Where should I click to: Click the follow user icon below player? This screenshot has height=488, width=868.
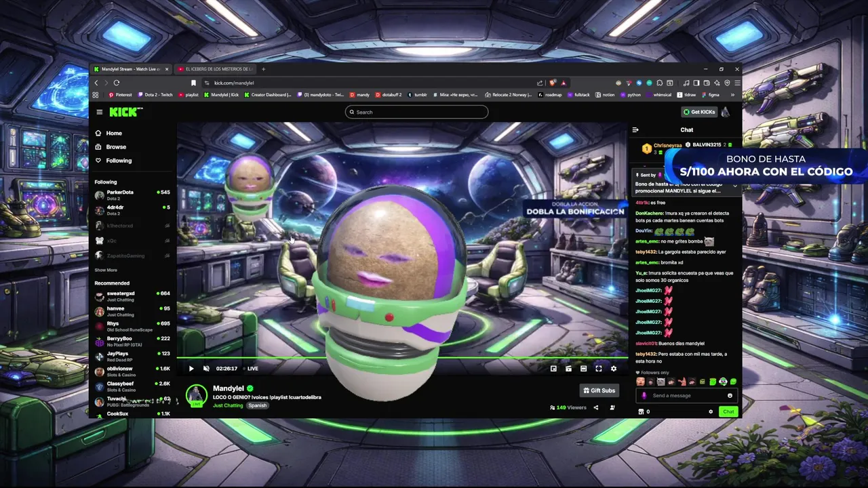612,407
